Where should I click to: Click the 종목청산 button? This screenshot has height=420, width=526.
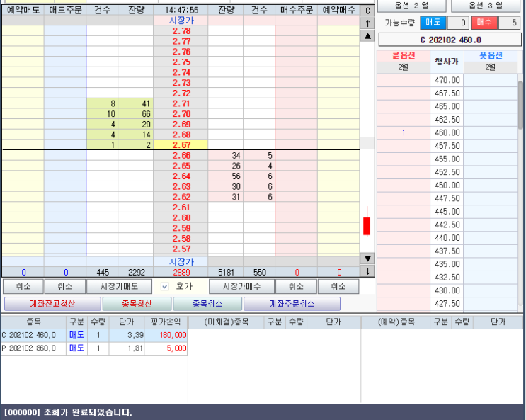point(137,304)
